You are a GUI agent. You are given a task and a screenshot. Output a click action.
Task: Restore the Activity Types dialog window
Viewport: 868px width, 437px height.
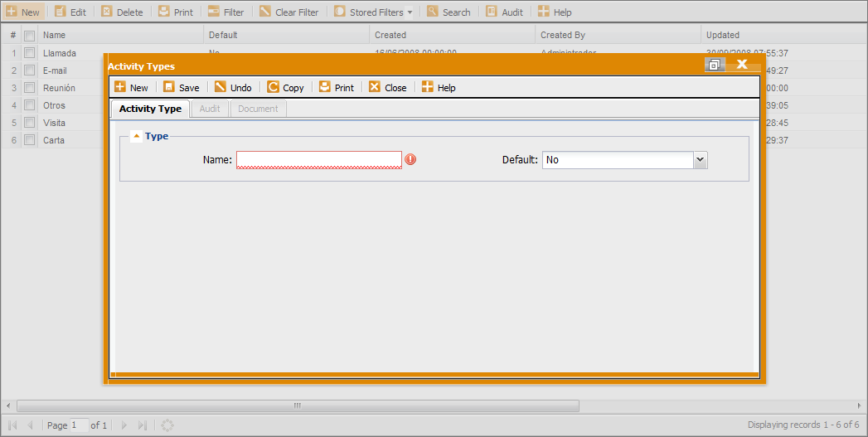[x=715, y=65]
